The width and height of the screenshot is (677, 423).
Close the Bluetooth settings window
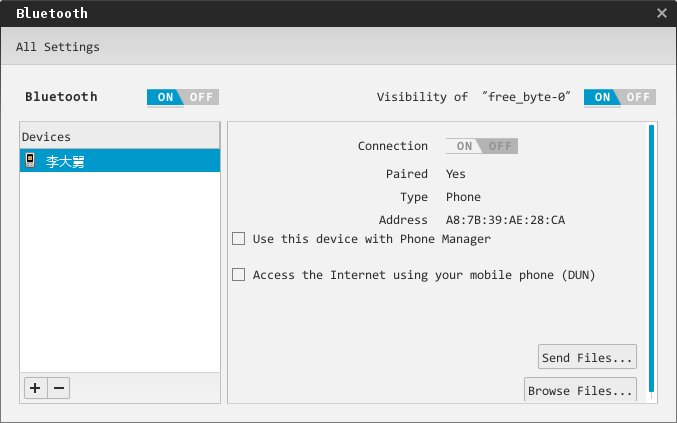click(x=661, y=14)
